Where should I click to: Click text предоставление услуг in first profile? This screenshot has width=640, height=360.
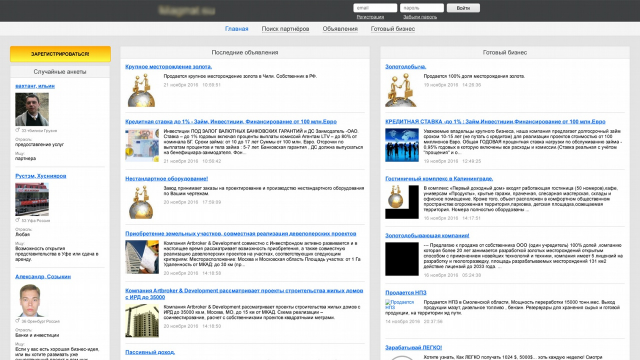click(x=40, y=144)
